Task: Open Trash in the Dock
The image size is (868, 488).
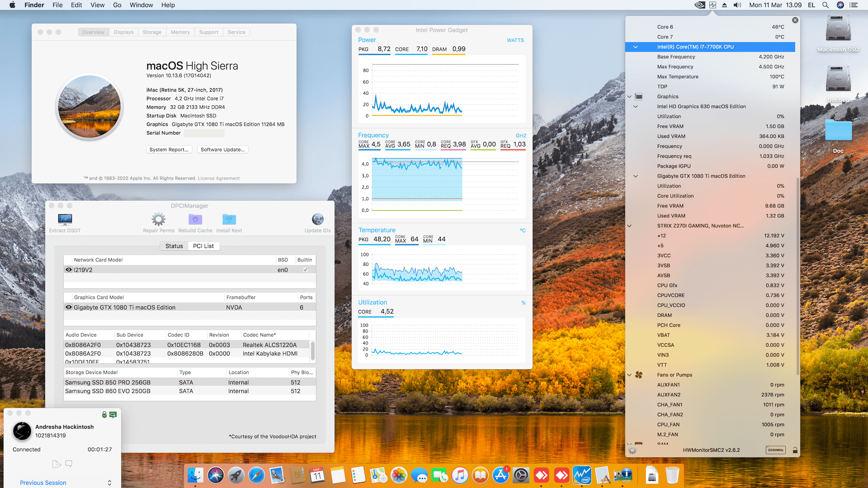Action: 672,475
